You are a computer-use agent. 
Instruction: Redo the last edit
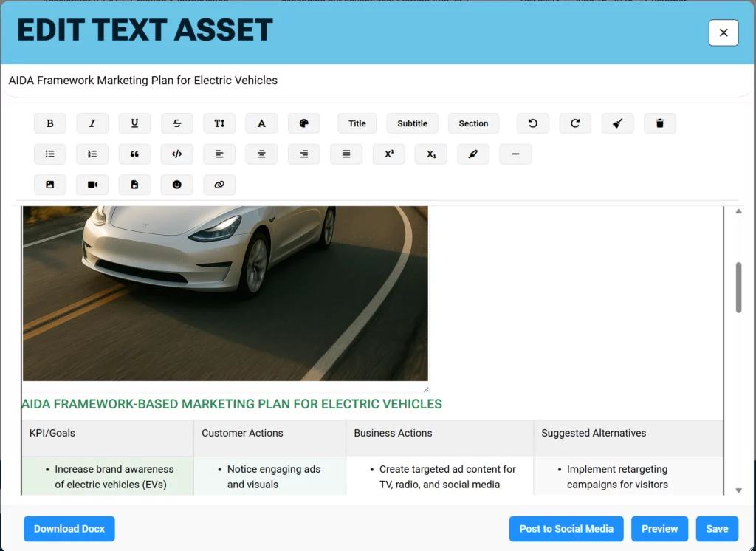pyautogui.click(x=575, y=123)
